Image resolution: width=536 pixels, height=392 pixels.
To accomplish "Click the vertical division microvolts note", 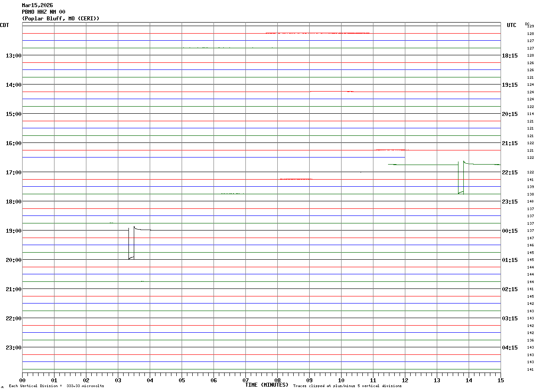I will 56,386.
